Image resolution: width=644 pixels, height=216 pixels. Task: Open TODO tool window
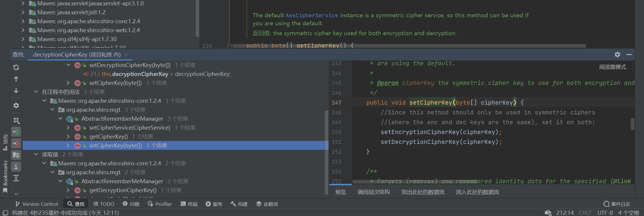104,204
